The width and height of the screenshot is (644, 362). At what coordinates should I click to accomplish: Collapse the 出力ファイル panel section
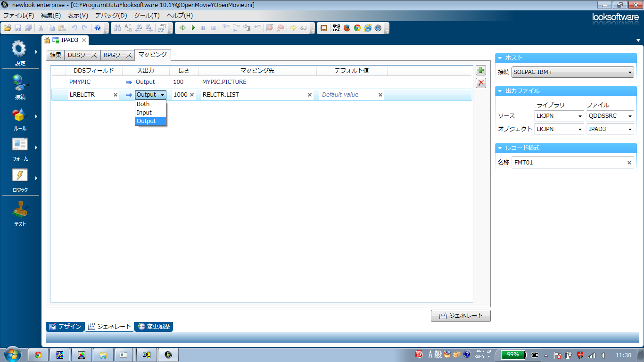point(500,91)
